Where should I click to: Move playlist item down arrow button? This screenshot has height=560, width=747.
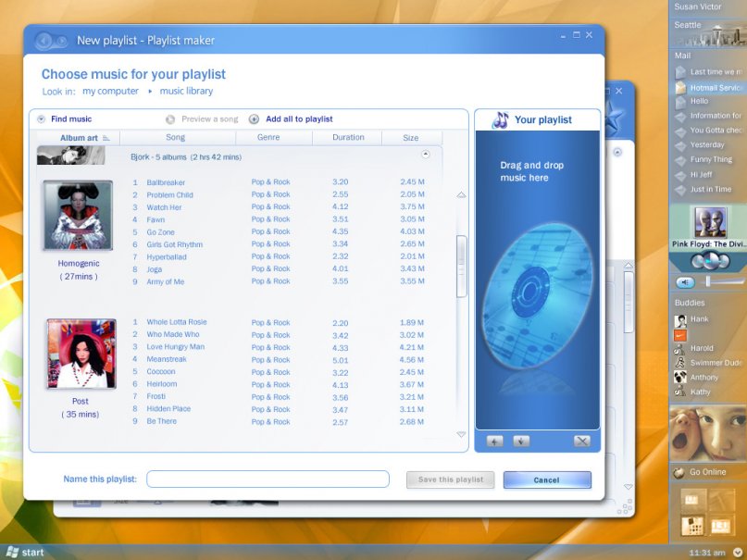point(521,442)
